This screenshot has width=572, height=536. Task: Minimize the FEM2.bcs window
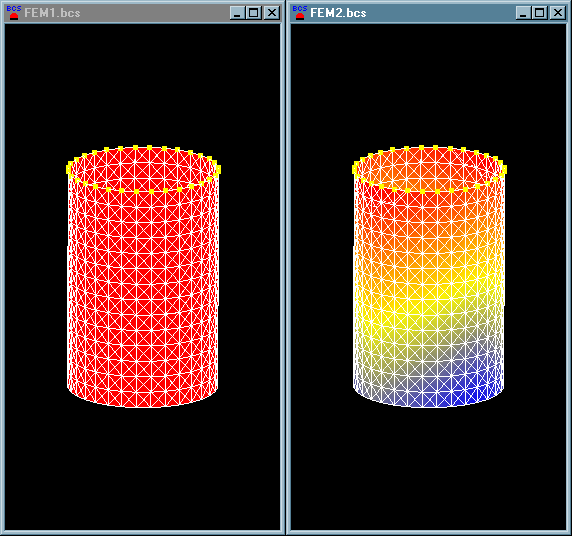coord(523,13)
